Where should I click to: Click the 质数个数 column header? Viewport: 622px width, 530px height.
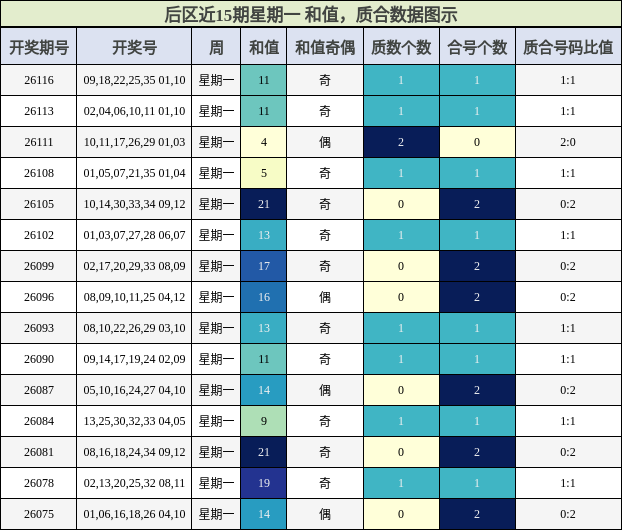coord(401,48)
